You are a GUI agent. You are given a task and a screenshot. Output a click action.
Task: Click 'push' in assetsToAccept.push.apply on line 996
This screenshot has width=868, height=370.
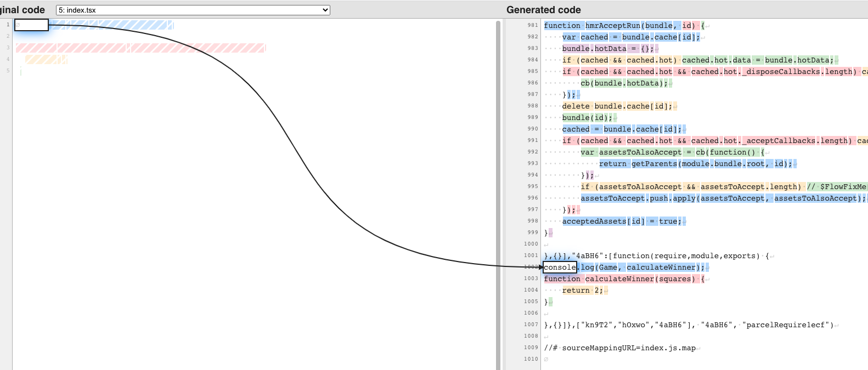point(659,198)
